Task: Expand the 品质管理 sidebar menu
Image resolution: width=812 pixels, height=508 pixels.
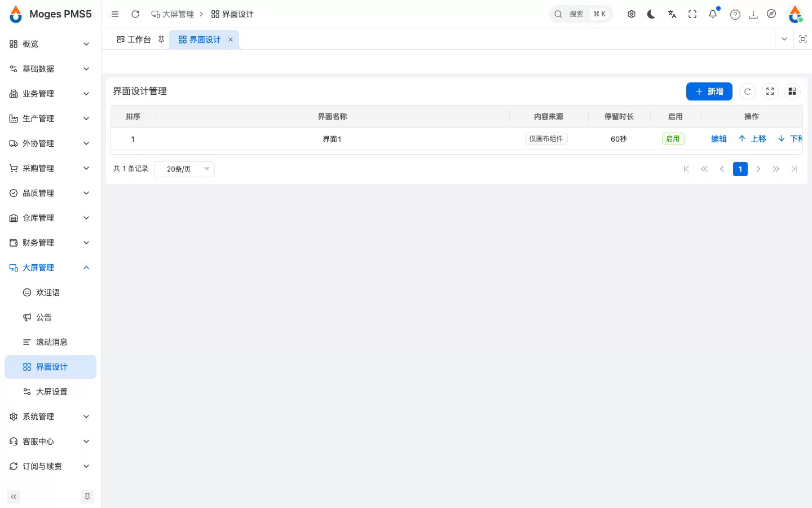Action: click(x=50, y=193)
